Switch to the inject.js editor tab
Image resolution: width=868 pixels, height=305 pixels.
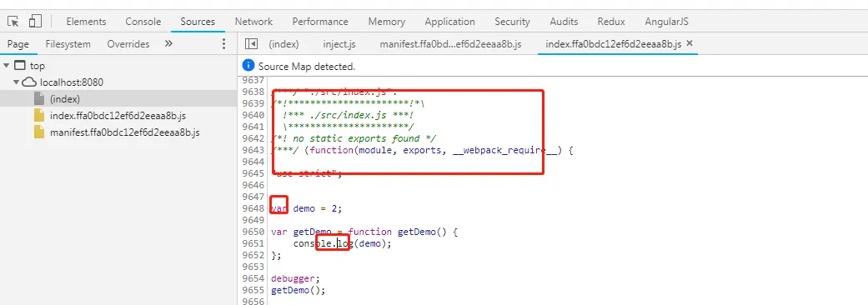(339, 43)
